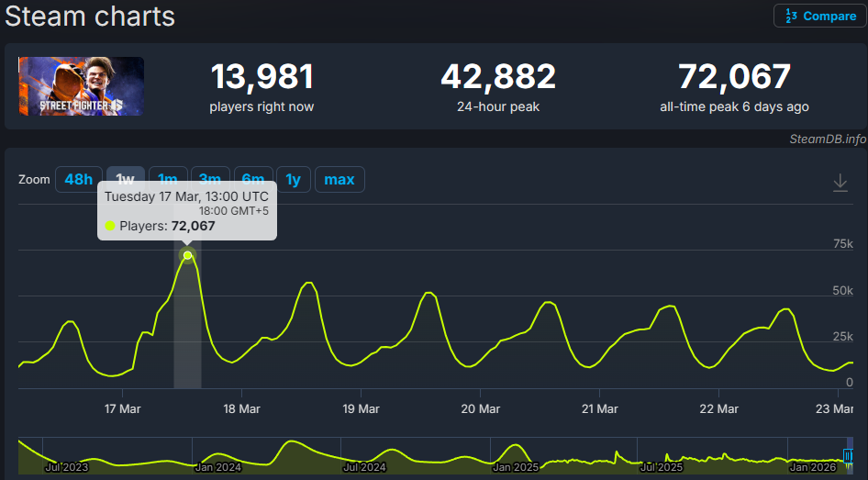This screenshot has height=480, width=868.
Task: Click Jul 2023 area in the navigator timeline
Action: pos(66,466)
